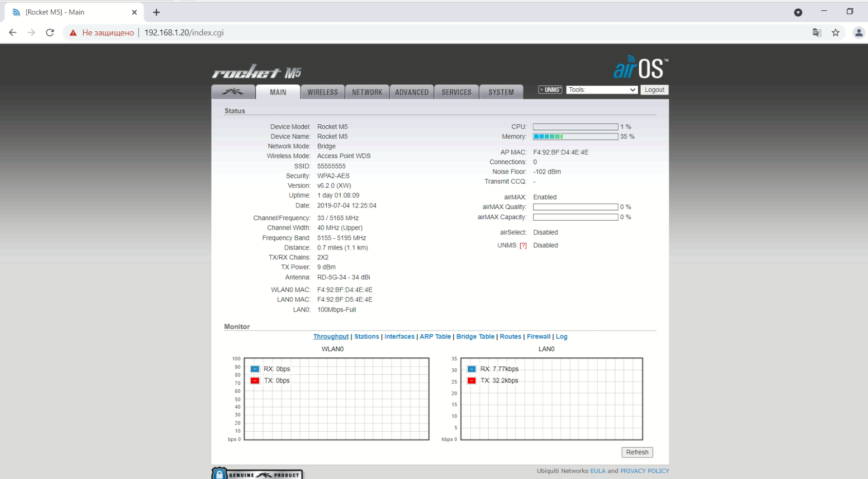Click the translate page icon
Image resolution: width=868 pixels, height=479 pixels.
click(x=817, y=32)
